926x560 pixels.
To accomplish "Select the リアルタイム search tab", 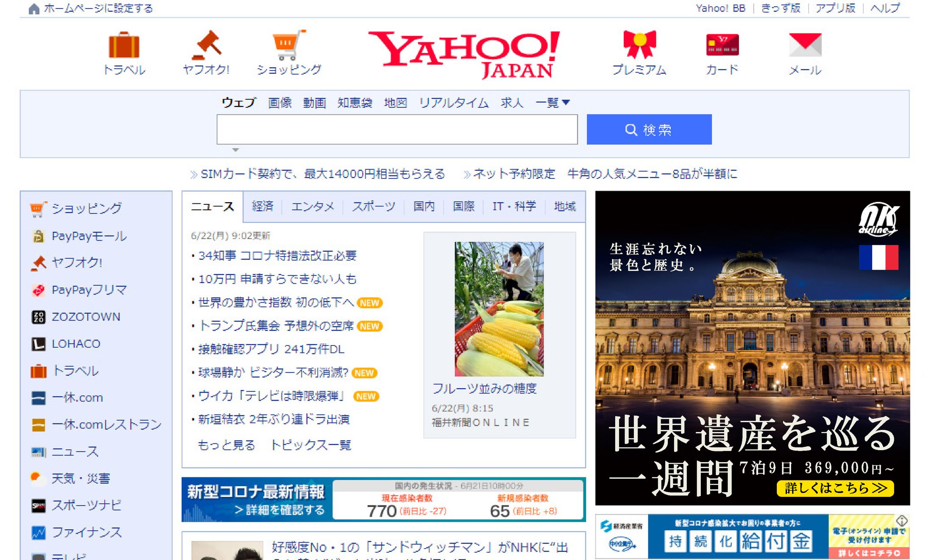I will (x=454, y=103).
